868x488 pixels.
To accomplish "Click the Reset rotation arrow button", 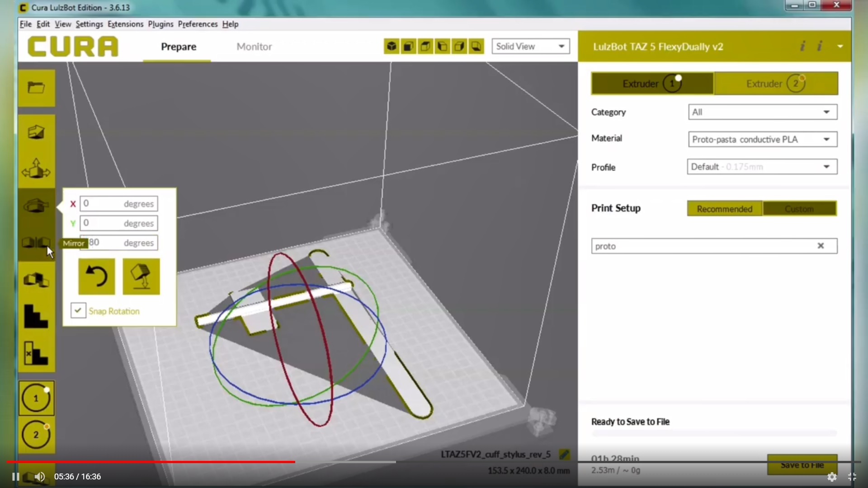I will 96,277.
